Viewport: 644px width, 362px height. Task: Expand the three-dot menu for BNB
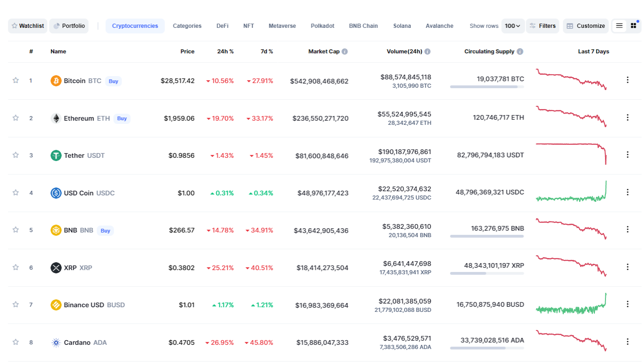pos(627,229)
